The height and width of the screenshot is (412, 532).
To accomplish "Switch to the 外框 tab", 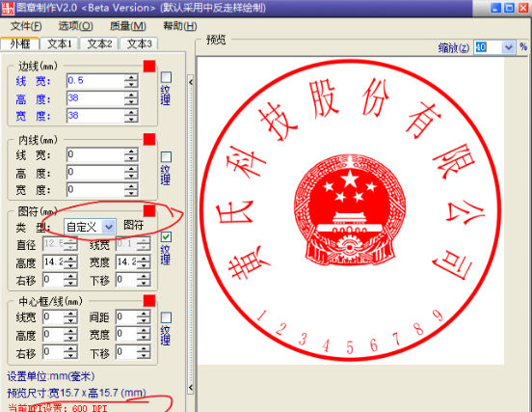I will 20,43.
